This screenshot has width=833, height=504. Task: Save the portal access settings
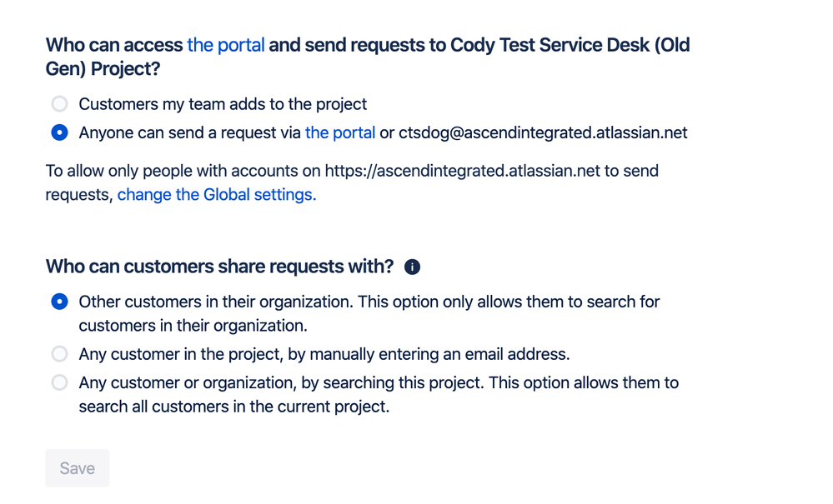click(x=77, y=467)
